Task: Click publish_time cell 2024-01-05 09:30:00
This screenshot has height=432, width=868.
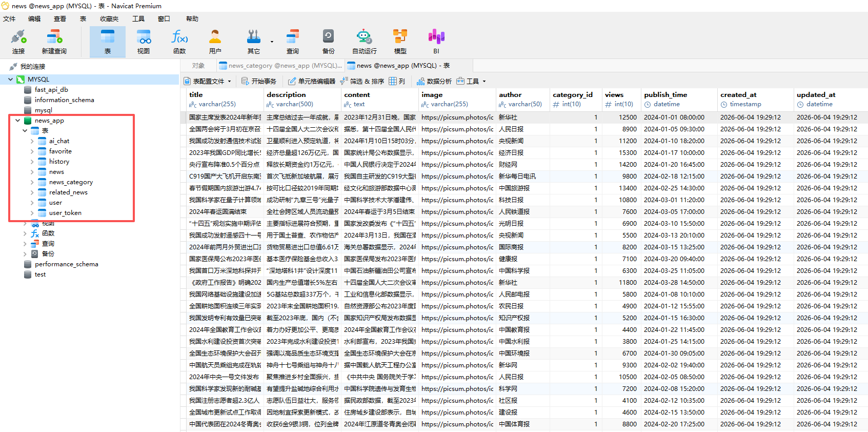Action: (679, 129)
